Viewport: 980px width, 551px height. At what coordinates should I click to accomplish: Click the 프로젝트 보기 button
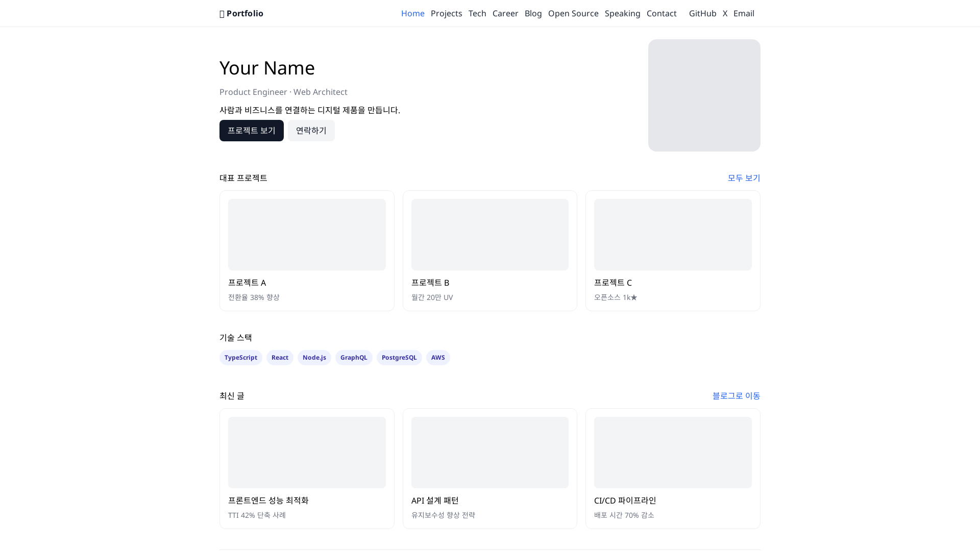251,131
